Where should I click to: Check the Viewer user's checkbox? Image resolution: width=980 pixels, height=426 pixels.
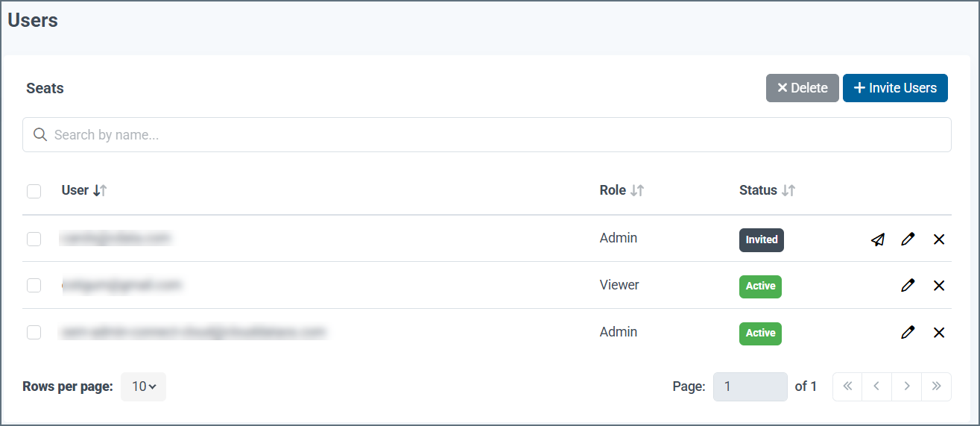pos(34,285)
